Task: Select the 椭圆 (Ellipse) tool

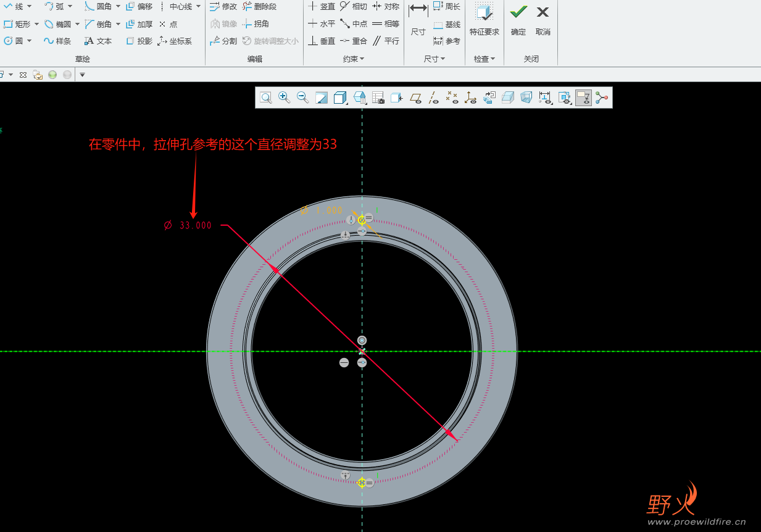Action: pos(58,24)
